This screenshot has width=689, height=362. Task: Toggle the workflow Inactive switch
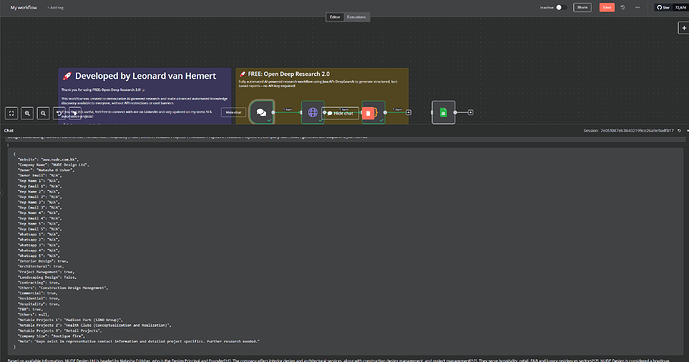(561, 7)
